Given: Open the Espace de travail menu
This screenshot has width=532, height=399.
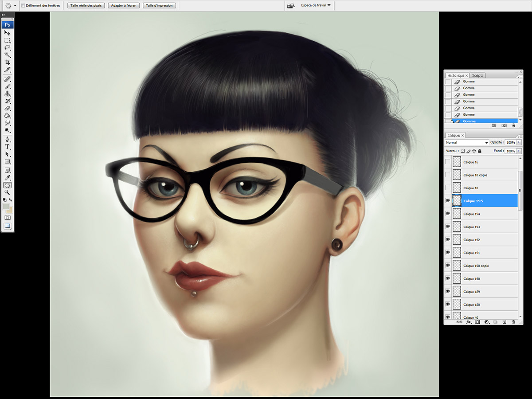Looking at the screenshot, I should (316, 5).
